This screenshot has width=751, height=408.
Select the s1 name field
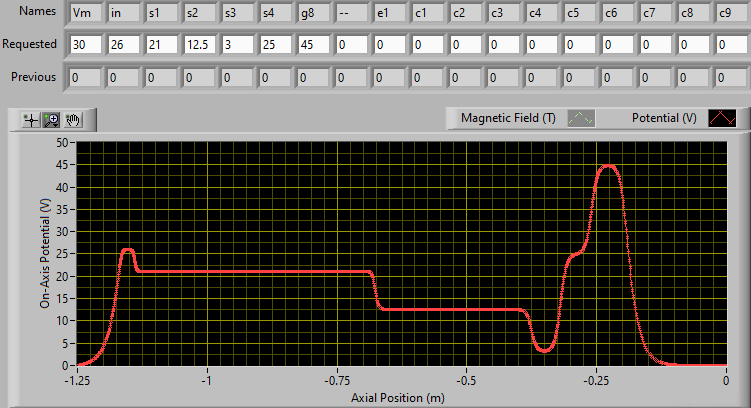pyautogui.click(x=162, y=13)
